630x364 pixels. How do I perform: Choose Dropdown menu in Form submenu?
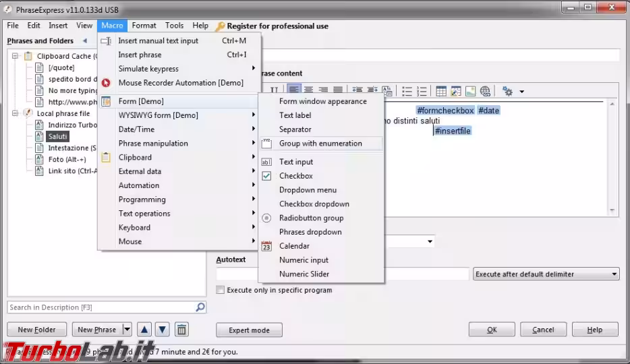pyautogui.click(x=321, y=190)
